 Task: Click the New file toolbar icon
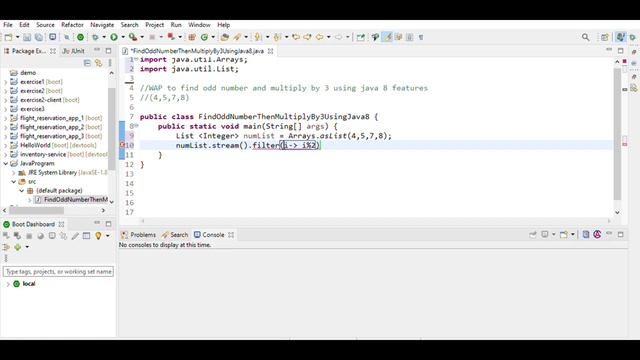[9, 37]
